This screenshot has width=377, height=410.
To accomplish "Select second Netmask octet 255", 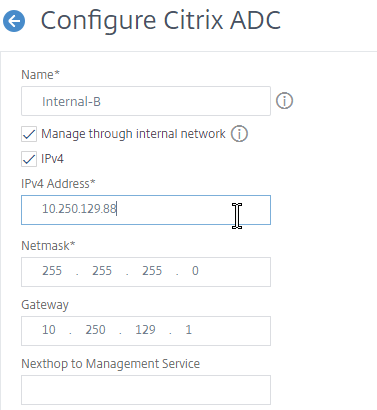I will tap(102, 271).
